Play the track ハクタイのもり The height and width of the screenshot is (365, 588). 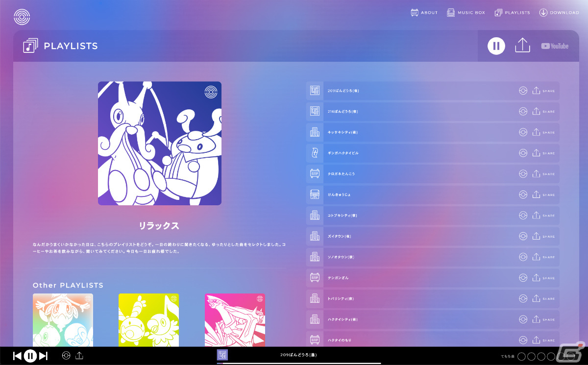pos(433,340)
